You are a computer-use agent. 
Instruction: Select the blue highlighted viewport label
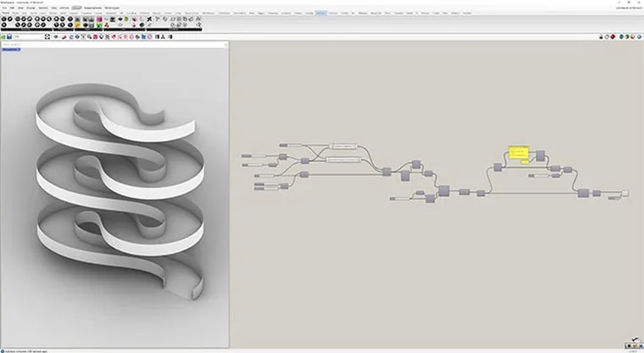[12, 50]
